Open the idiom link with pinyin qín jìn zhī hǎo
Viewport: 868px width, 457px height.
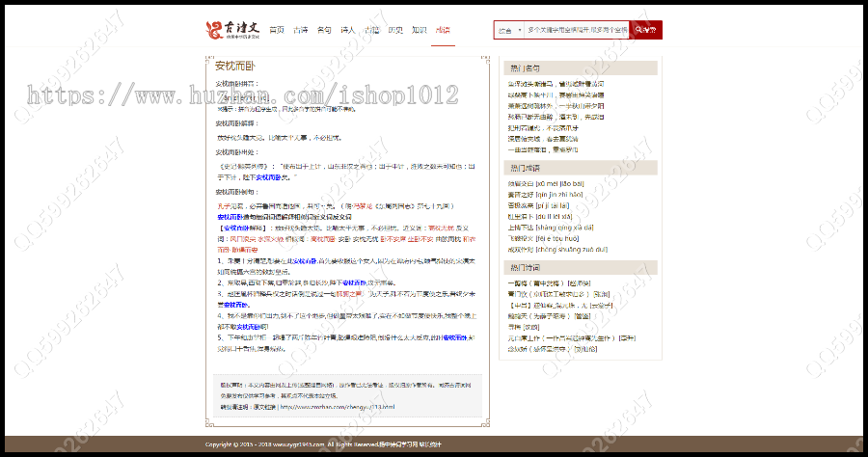[x=546, y=194]
